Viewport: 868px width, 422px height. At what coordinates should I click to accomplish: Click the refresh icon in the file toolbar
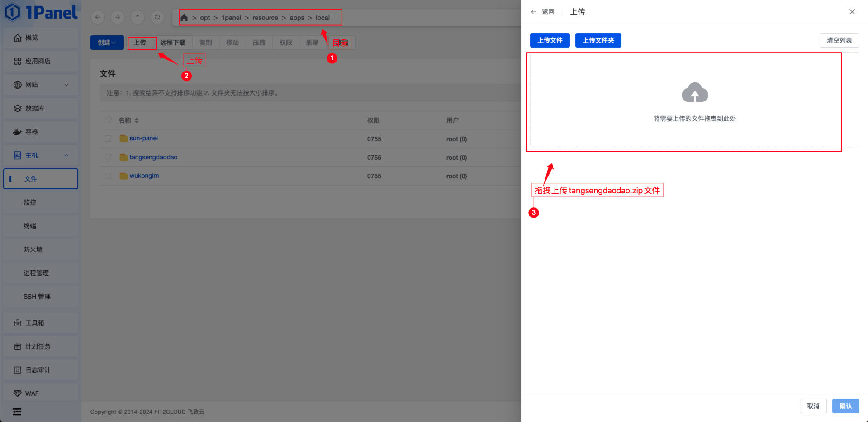coord(157,17)
